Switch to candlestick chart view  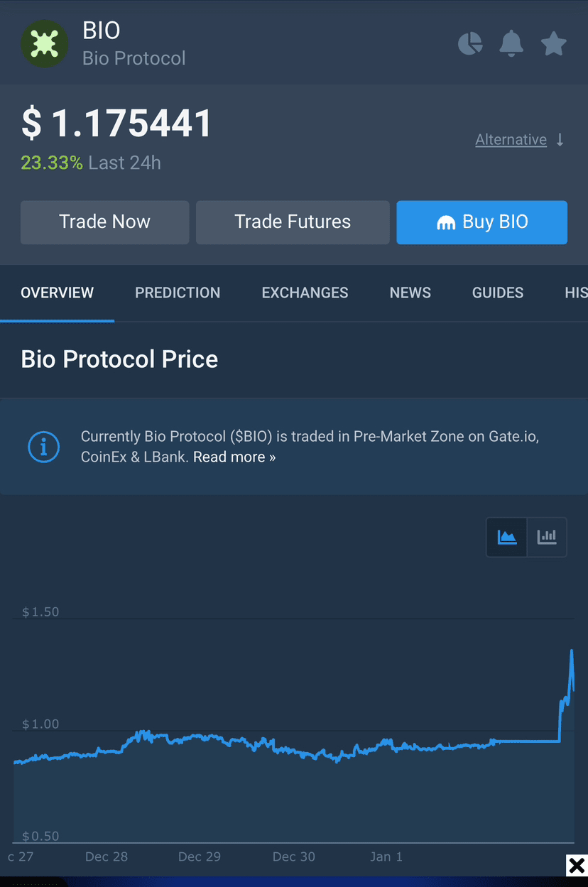[x=547, y=537]
